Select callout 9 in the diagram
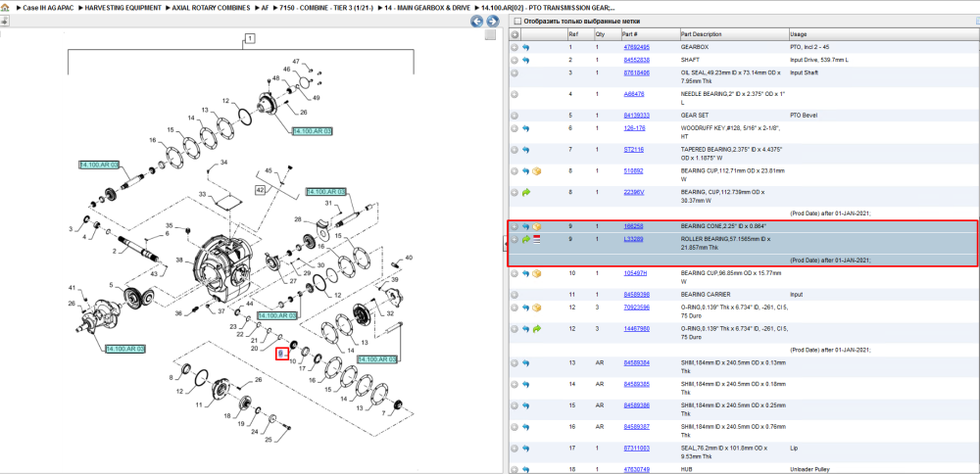 tap(282, 355)
